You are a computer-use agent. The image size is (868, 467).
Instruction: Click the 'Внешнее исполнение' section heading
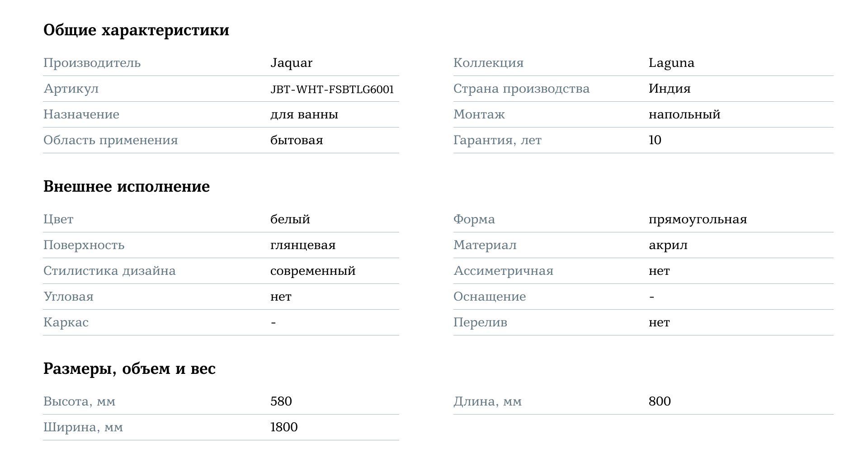point(127,187)
